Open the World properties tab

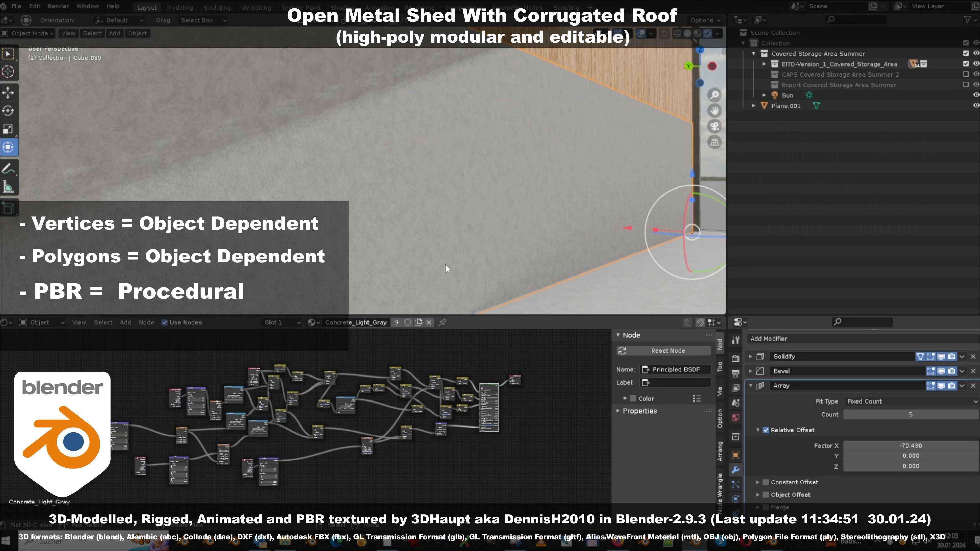pyautogui.click(x=735, y=418)
